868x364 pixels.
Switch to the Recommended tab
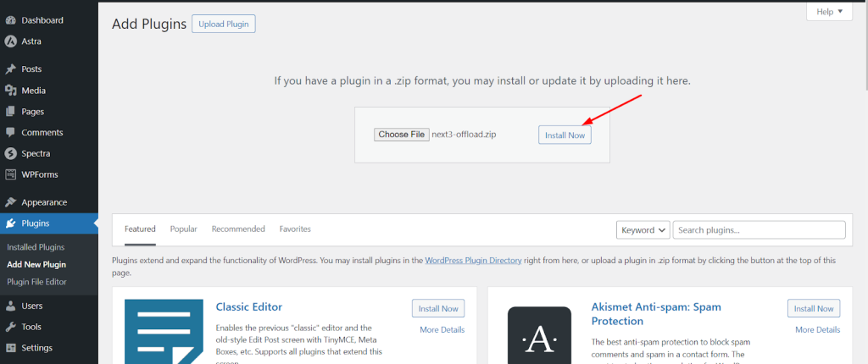pyautogui.click(x=238, y=229)
